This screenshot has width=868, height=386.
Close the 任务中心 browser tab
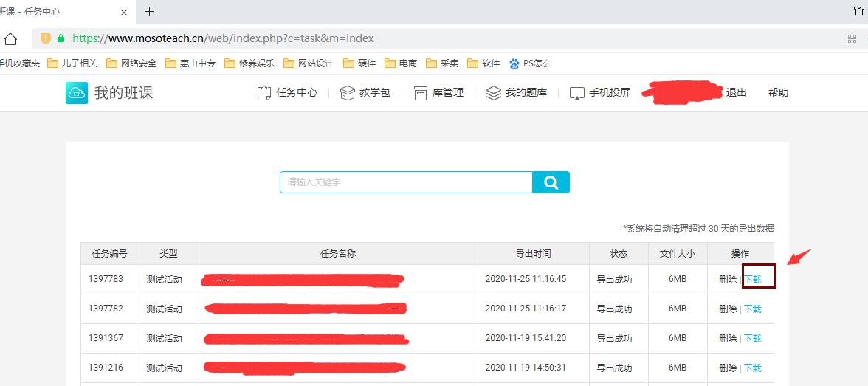point(124,12)
